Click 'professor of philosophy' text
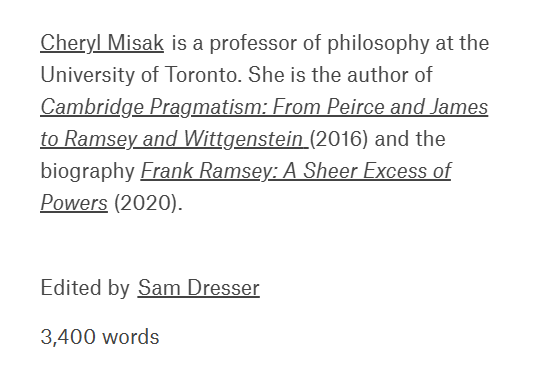 click(x=319, y=43)
